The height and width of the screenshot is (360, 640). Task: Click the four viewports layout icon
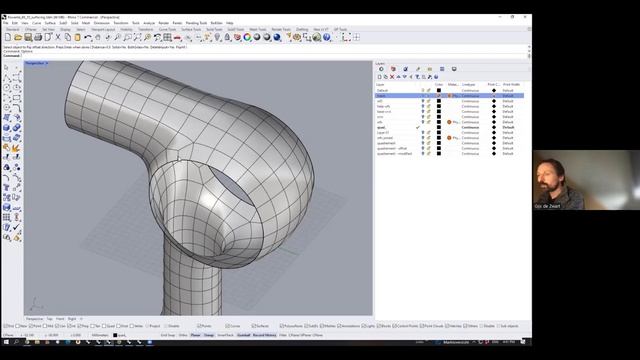tap(167, 38)
